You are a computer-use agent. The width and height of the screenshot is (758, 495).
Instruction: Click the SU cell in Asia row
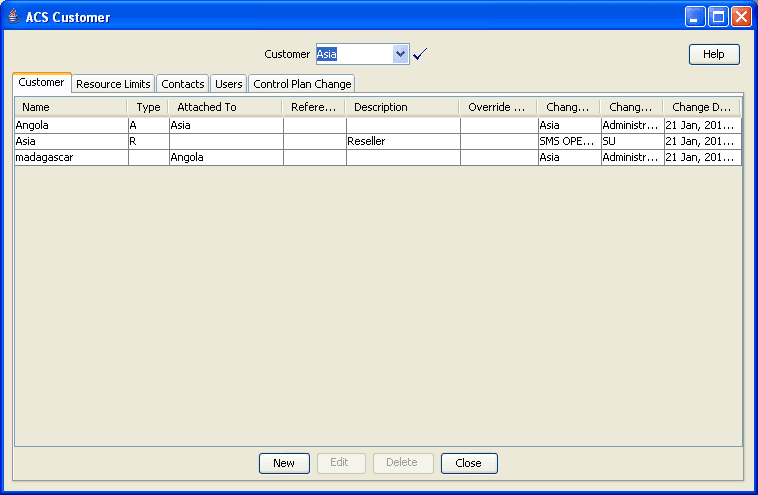tap(632, 141)
